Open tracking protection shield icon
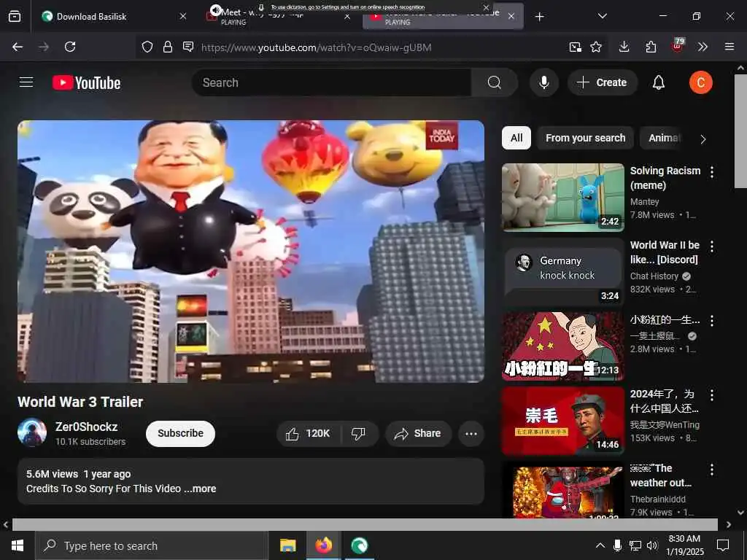Screen dimensions: 747x560 [x=147, y=47]
